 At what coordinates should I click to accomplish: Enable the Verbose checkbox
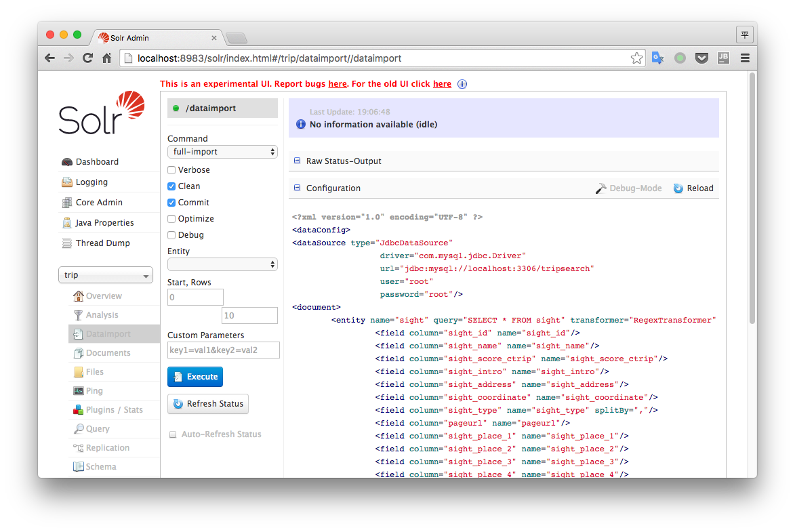(171, 170)
